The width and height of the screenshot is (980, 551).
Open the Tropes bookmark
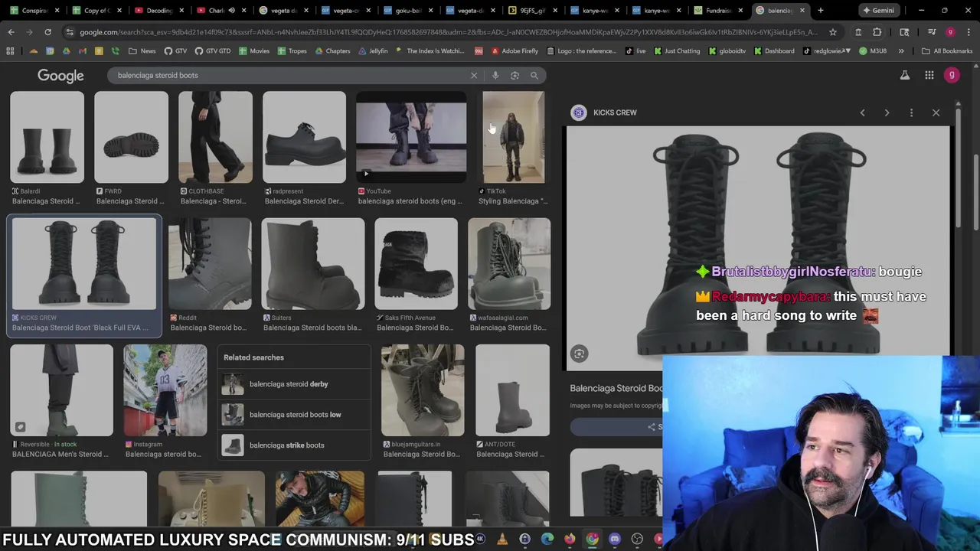[x=292, y=51]
